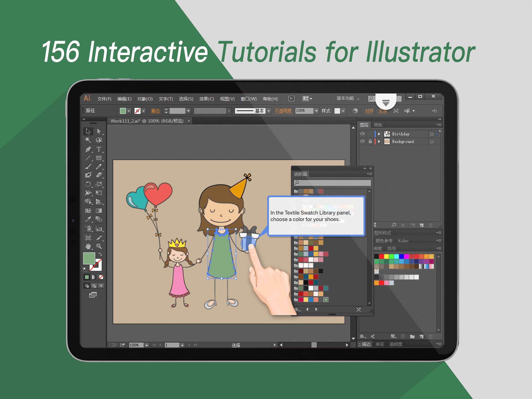Screen dimensions: 532x399
Task: Select the Zoom tool
Action: pyautogui.click(x=99, y=246)
